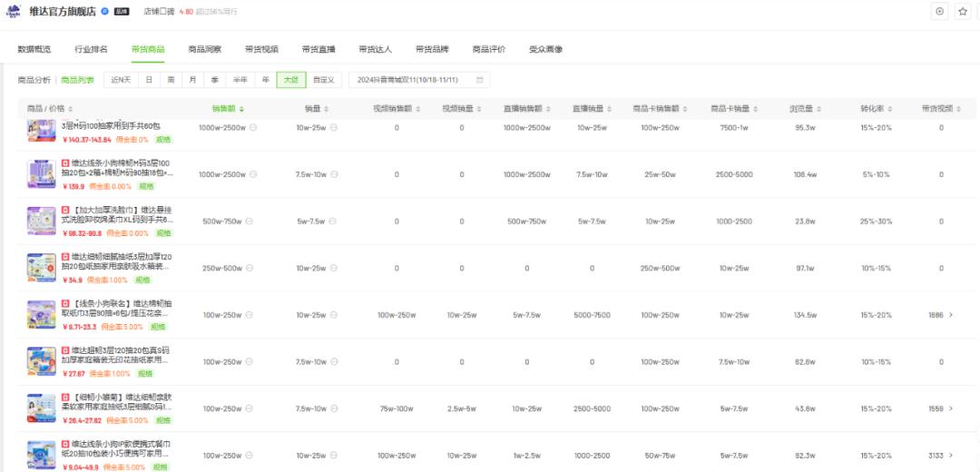Click trend icon beside 500w-750w sales
The width and height of the screenshot is (980, 472).
coord(249,221)
